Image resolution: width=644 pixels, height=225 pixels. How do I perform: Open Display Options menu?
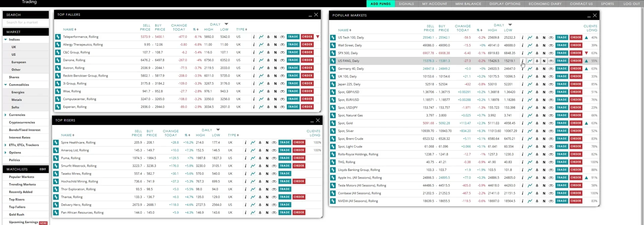(x=505, y=4)
